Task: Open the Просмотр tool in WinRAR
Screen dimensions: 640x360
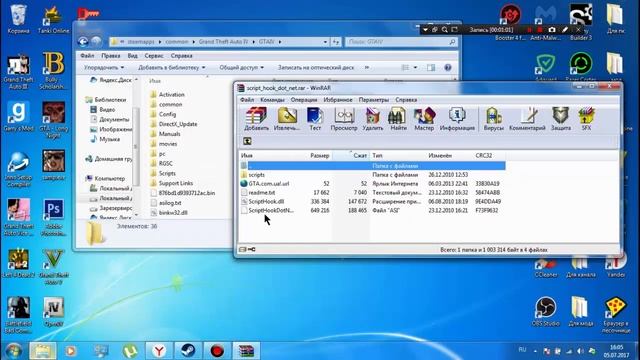Action: (344, 119)
